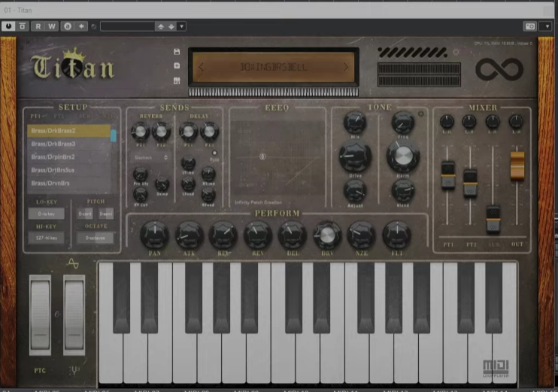Open the mixer settings icon below the plus
The image size is (558, 392).
point(177,81)
